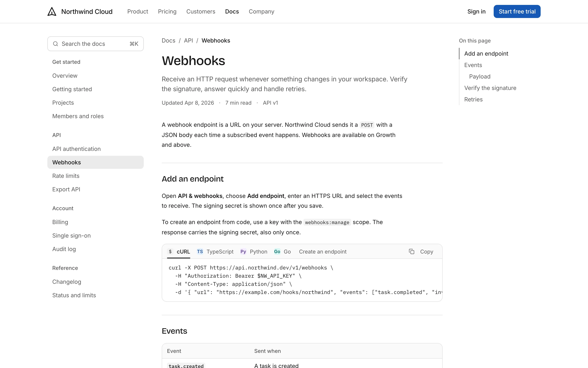Click the curl -X POST code line
Screen dimensions: 588x368
[251, 268]
